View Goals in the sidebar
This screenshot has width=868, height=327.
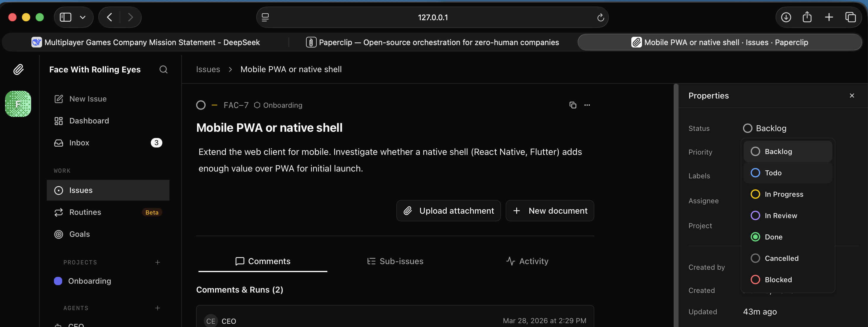(79, 234)
